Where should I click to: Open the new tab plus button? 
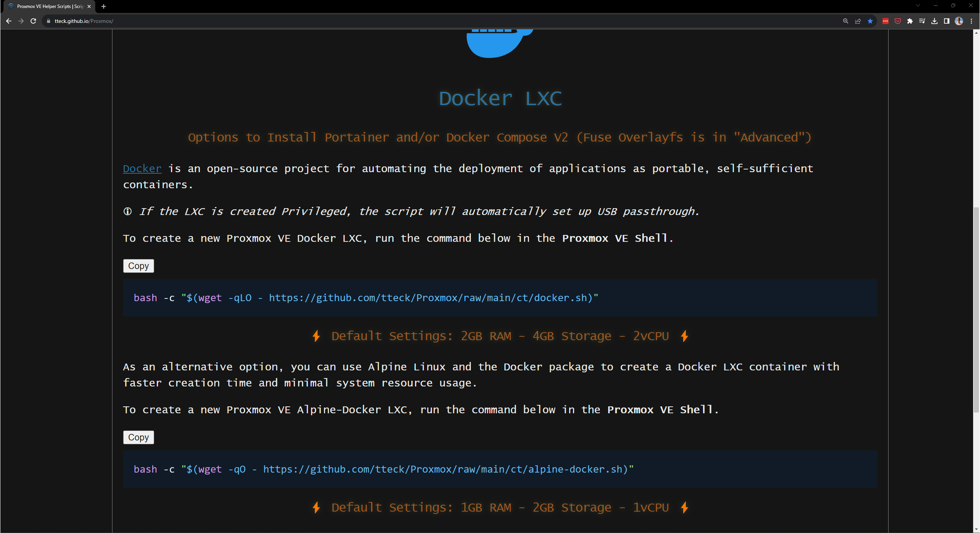pyautogui.click(x=103, y=6)
